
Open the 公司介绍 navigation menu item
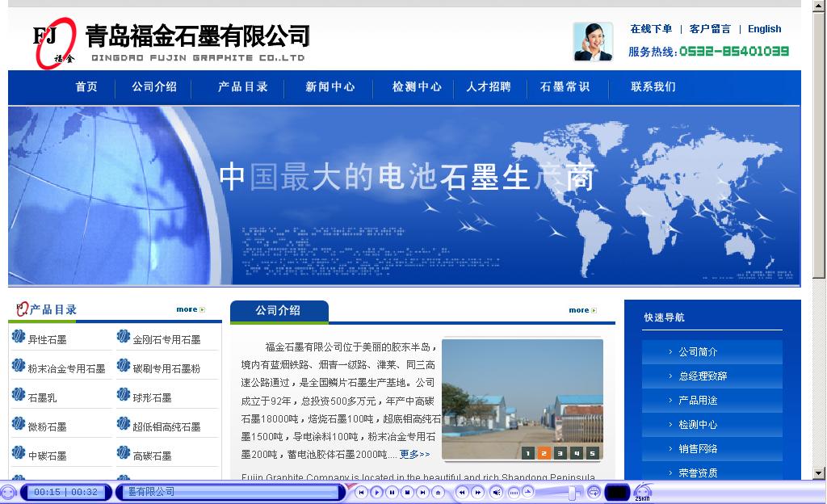tap(154, 86)
